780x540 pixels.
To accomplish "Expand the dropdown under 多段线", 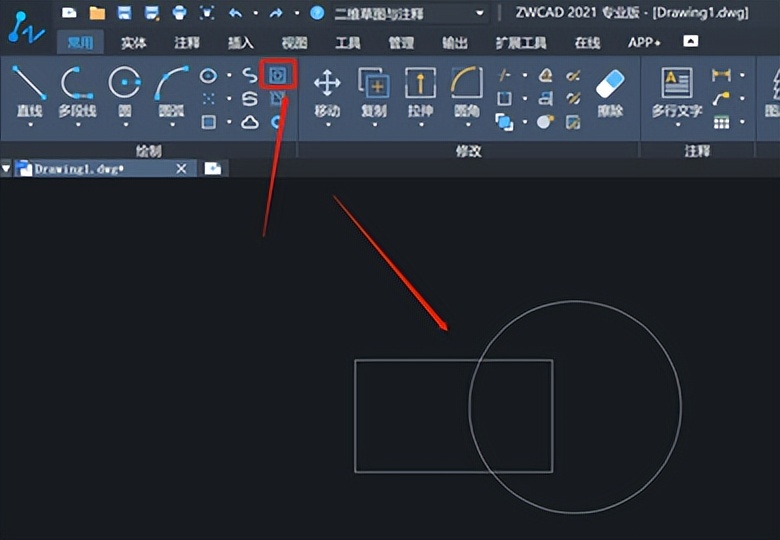I will tap(78, 125).
